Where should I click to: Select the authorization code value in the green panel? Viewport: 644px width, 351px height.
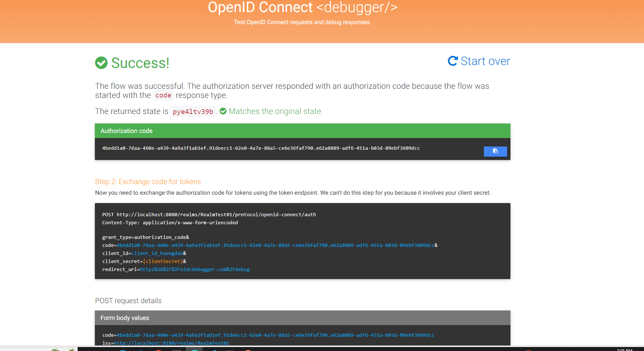pos(261,148)
